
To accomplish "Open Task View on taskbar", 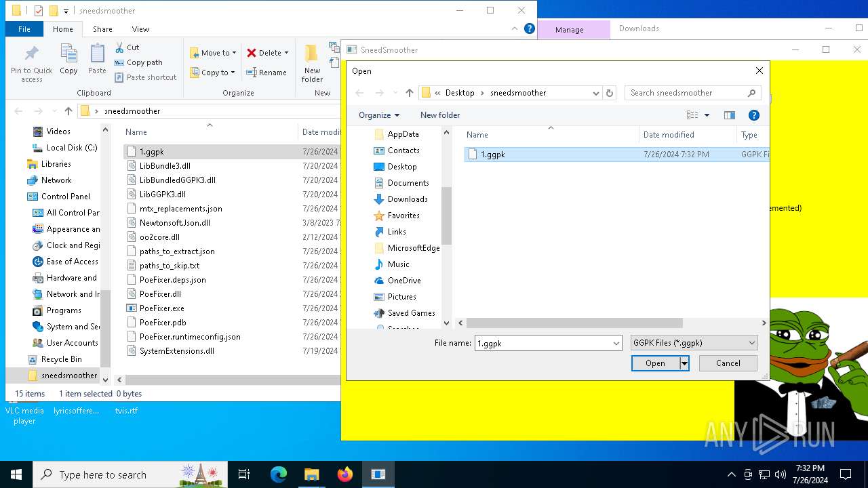I will [x=244, y=474].
